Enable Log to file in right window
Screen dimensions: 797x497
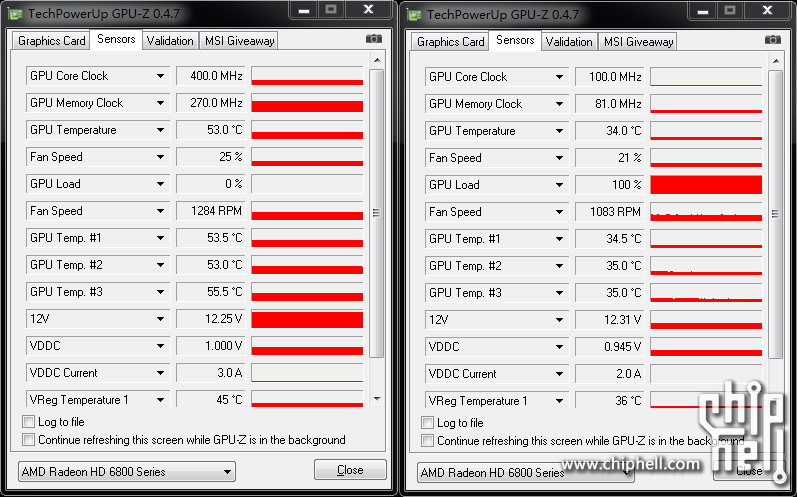427,423
